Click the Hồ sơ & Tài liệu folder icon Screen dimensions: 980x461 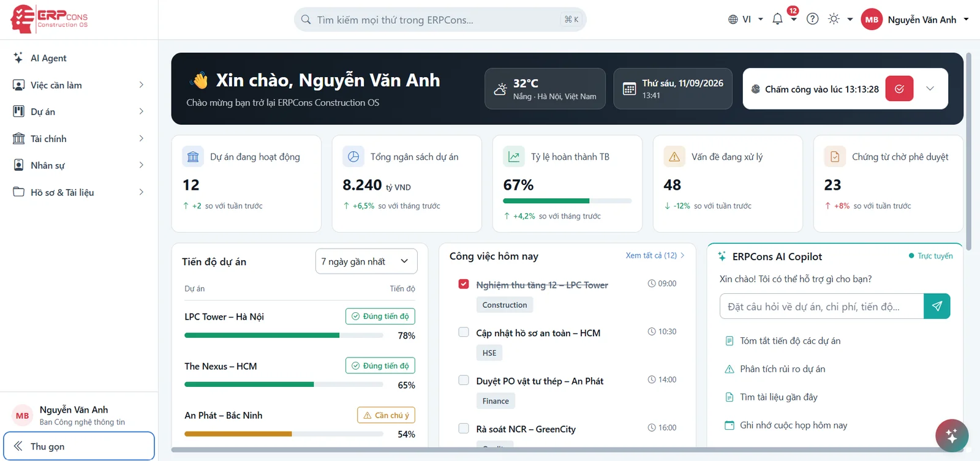19,192
